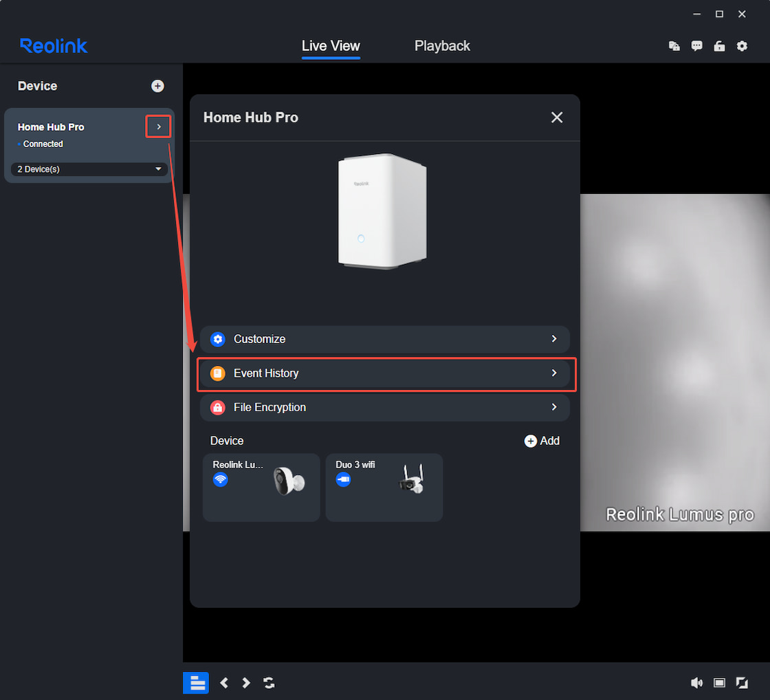Go to next camera page
The height and width of the screenshot is (700, 770).
(246, 683)
